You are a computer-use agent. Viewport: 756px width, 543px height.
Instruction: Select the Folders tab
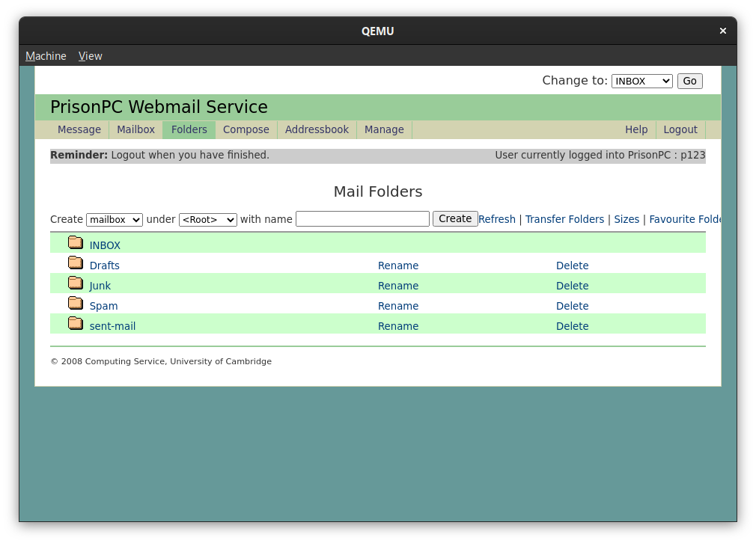click(x=189, y=129)
